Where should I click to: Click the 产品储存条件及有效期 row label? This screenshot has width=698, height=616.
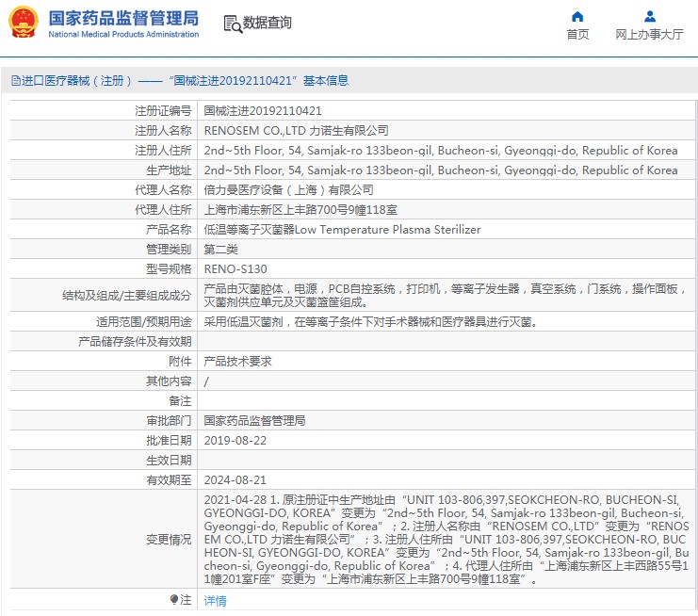coord(135,342)
